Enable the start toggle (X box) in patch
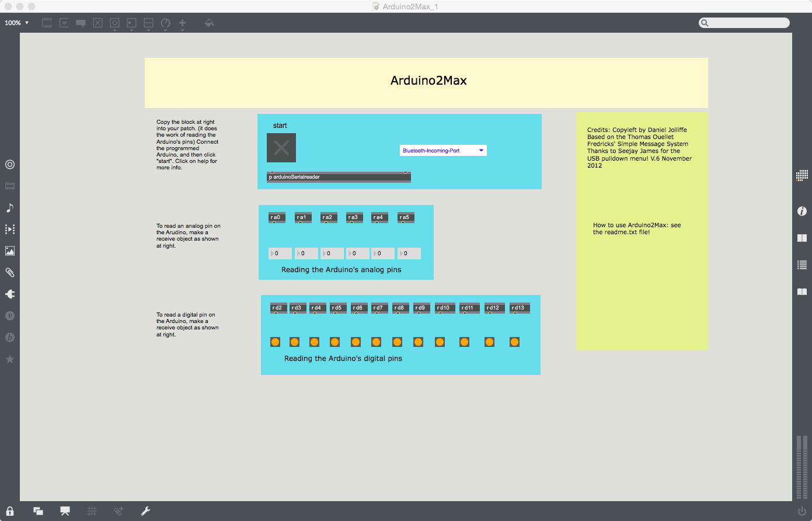 (281, 148)
